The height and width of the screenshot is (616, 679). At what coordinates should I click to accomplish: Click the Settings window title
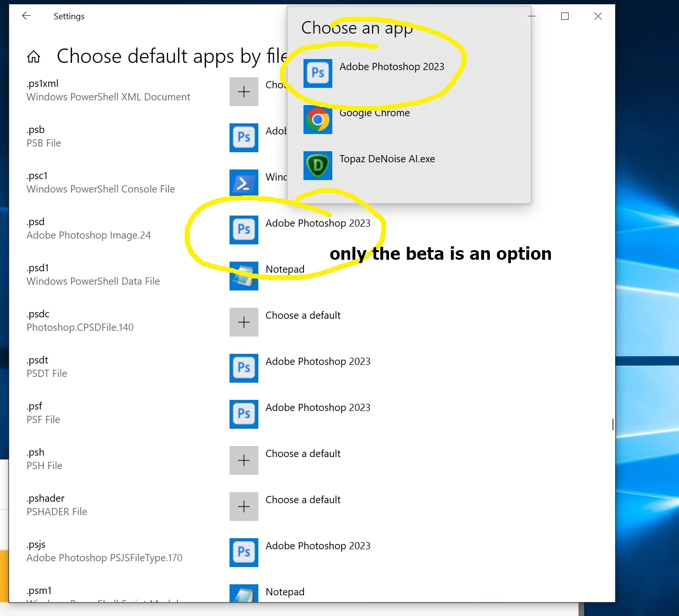69,16
